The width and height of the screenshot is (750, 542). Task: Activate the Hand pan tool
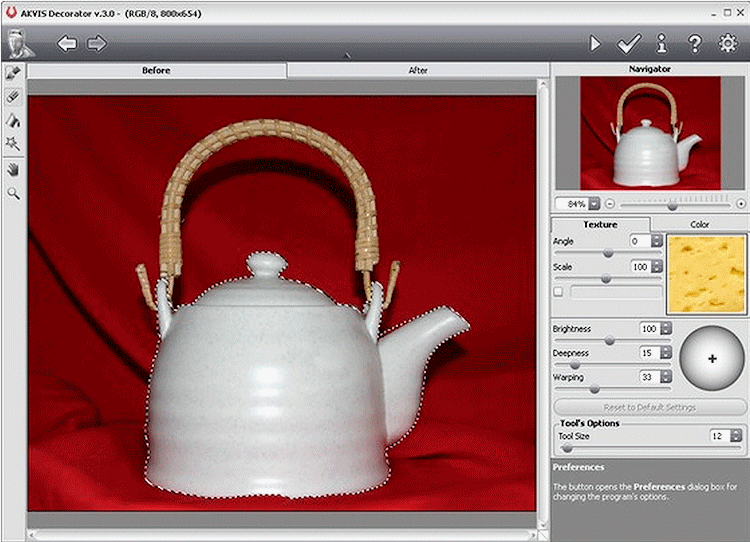click(x=13, y=169)
